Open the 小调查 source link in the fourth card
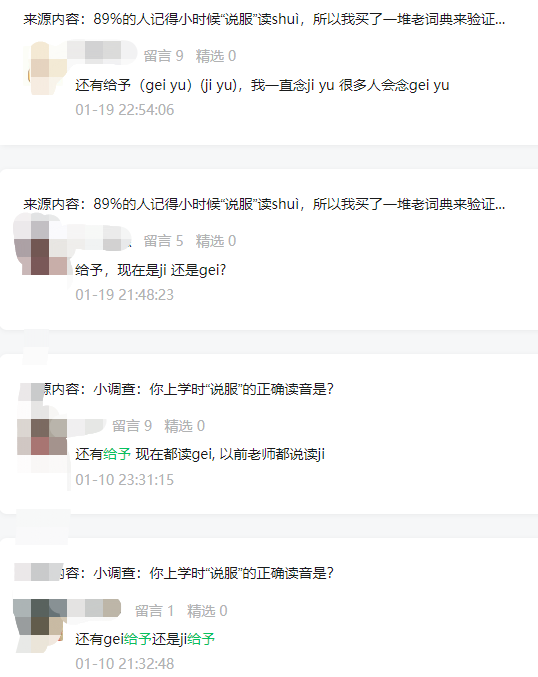The image size is (538, 677). 196,573
